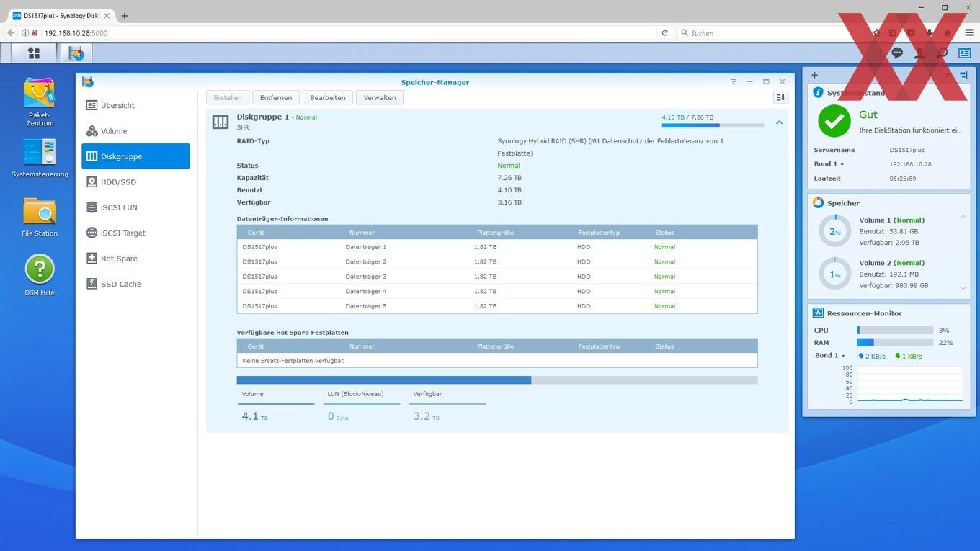Click the large capacity allocation bar

[x=497, y=380]
